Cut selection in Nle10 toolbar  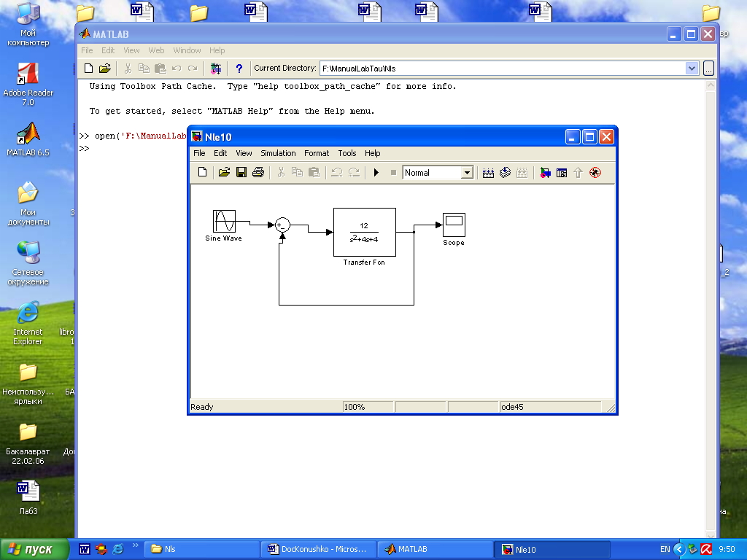[x=281, y=172]
